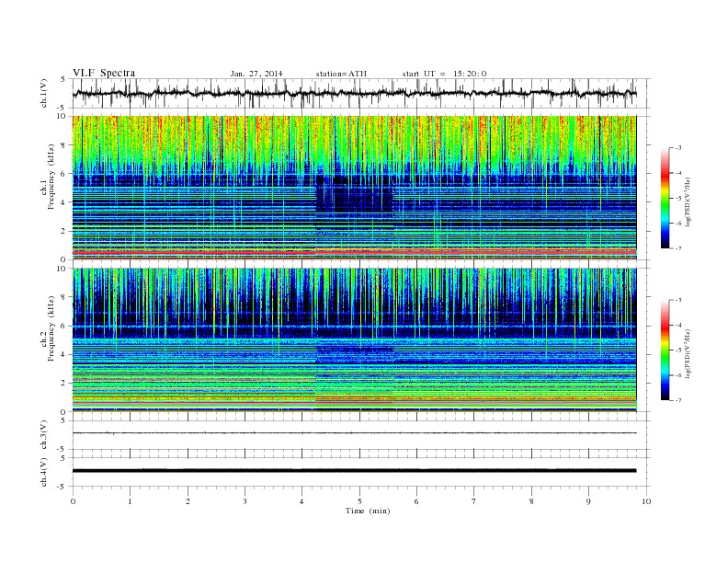Screen dimensions: 728x563
Task: Click the "station=ATH" header label
Action: tap(341, 74)
